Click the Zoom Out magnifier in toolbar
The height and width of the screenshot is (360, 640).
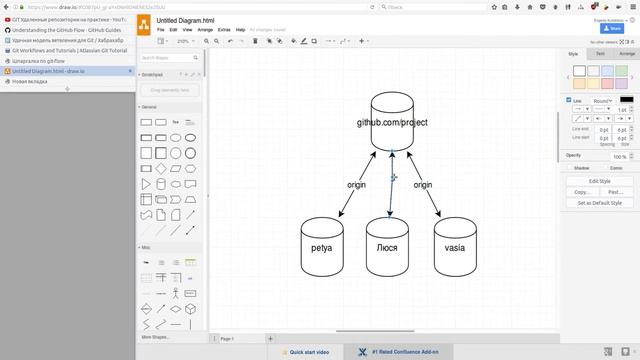(217, 41)
